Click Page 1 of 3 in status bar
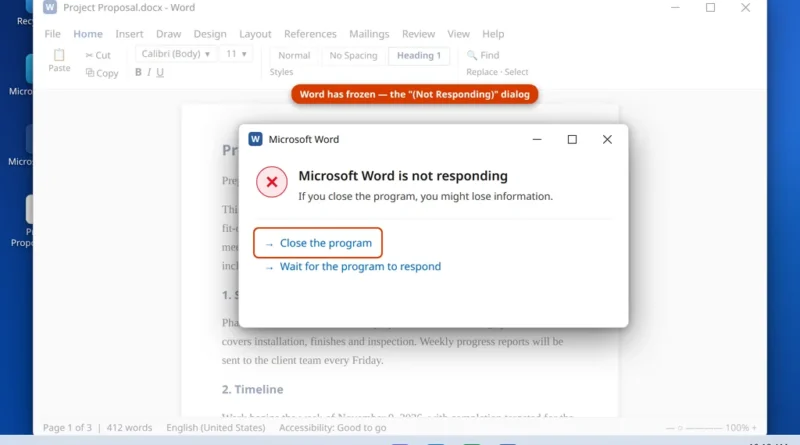 [67, 428]
